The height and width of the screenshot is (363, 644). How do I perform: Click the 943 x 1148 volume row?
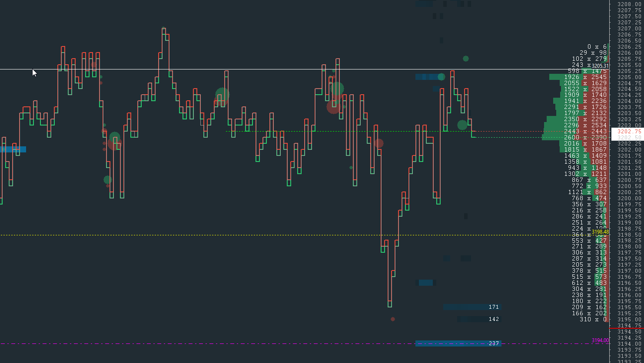[x=588, y=168]
